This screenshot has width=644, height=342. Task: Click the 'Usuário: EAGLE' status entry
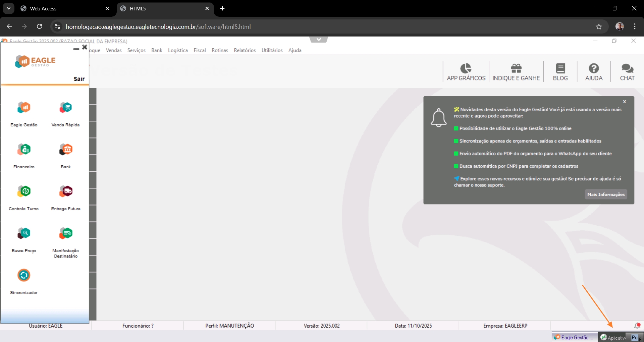point(46,326)
